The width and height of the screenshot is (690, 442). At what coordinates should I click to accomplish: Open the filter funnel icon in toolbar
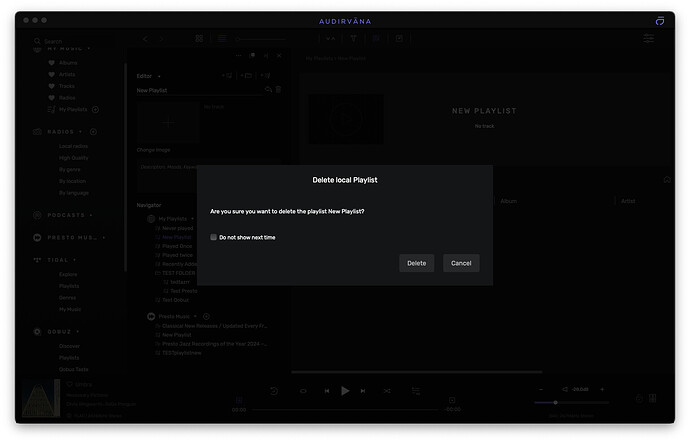pyautogui.click(x=353, y=39)
